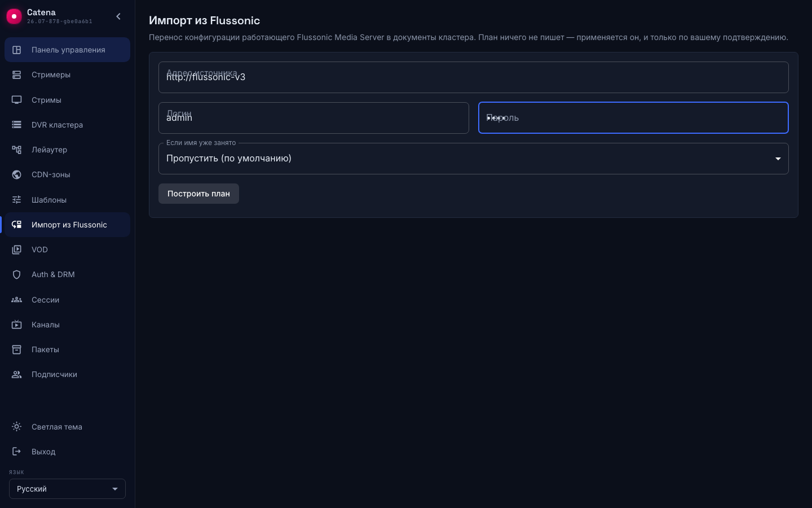Click the Auth & DRM shield icon
812x508 pixels.
click(17, 274)
